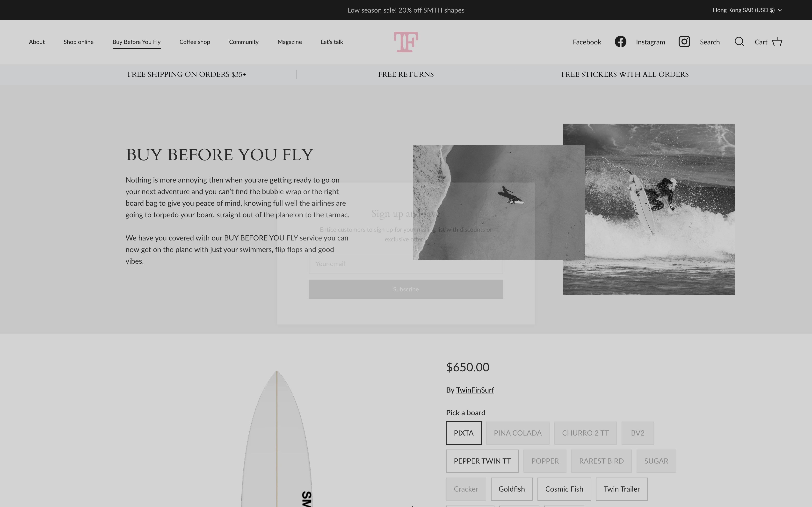Image resolution: width=812 pixels, height=507 pixels.
Task: Open Facebook via its circular icon
Action: click(620, 42)
